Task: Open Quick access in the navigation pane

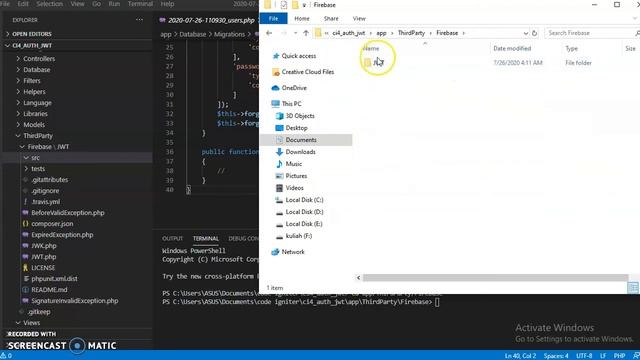Action: 298,56
